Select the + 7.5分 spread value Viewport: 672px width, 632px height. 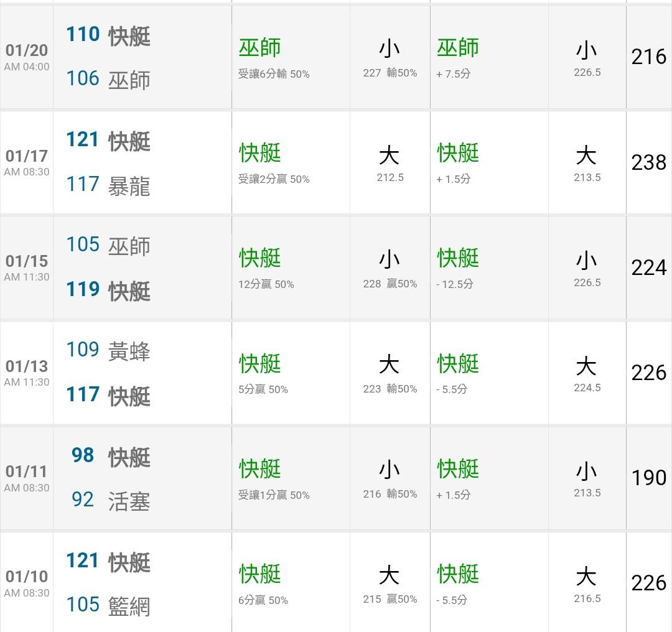tap(454, 74)
